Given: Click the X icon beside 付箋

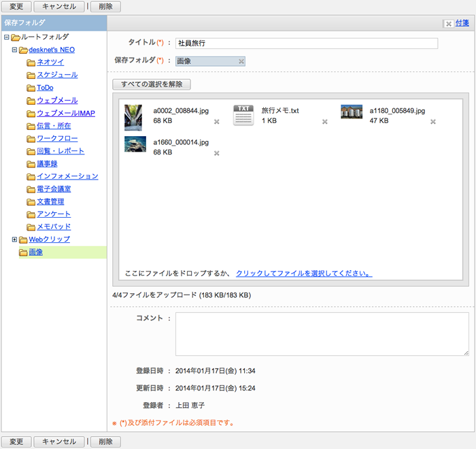Looking at the screenshot, I should [448, 24].
